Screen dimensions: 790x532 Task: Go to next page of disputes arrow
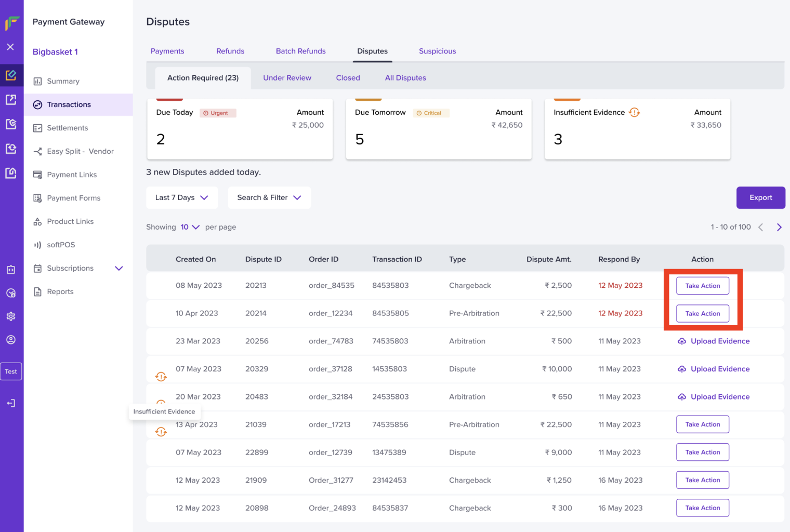pos(779,227)
